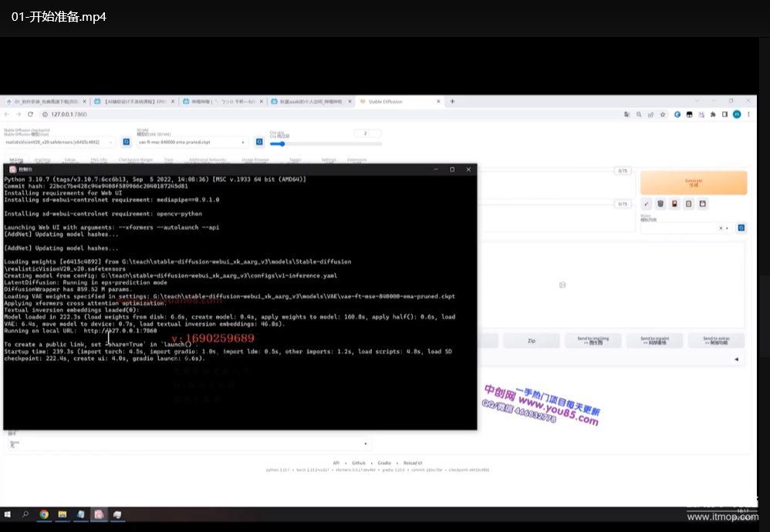770x532 pixels.
Task: Click the clipboard apply style icon
Action: click(688, 204)
